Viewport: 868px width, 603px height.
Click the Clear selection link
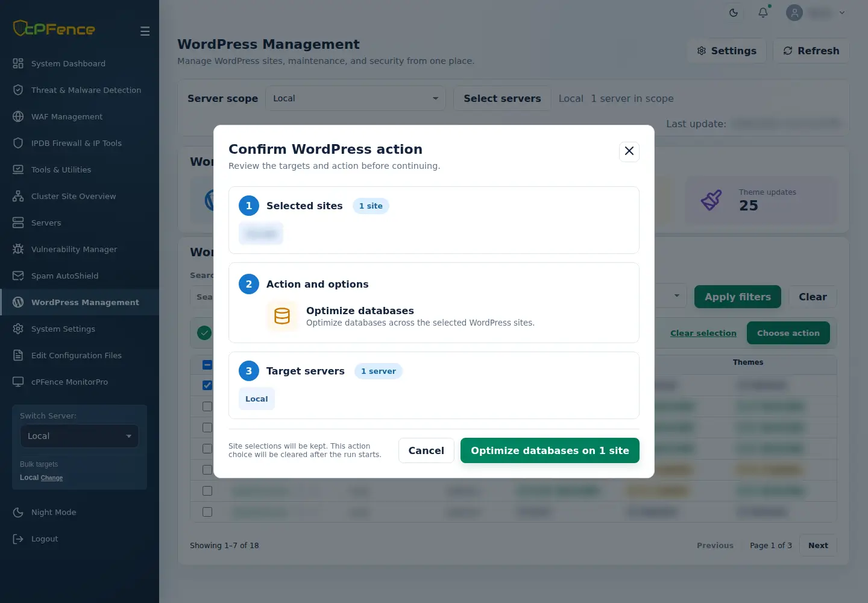pyautogui.click(x=703, y=333)
